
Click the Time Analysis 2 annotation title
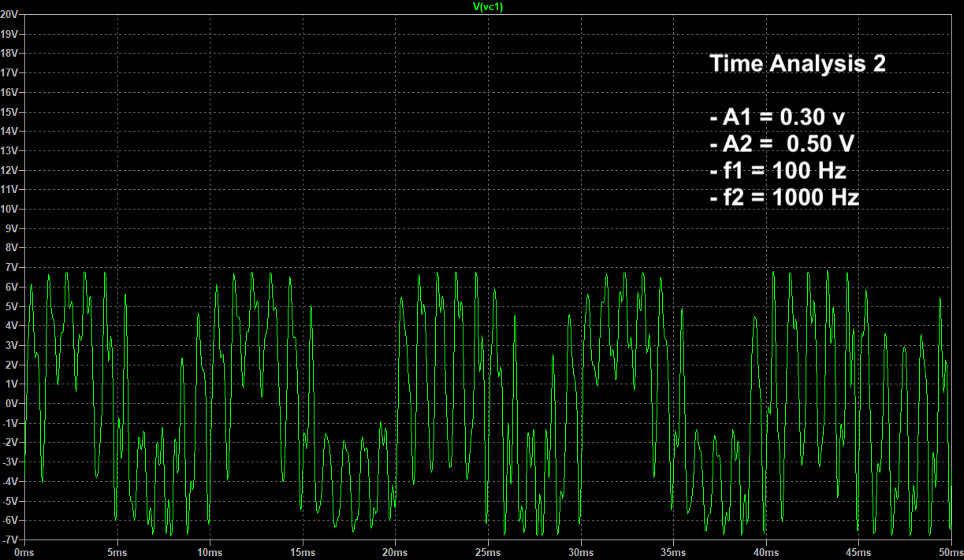coord(798,64)
